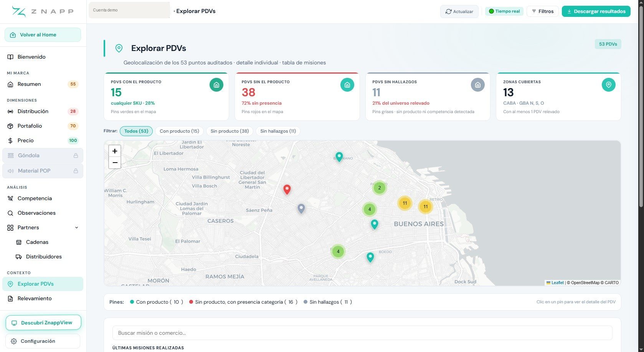This screenshot has width=644, height=352.
Task: Open the Competencia analysis page
Action: point(43,198)
